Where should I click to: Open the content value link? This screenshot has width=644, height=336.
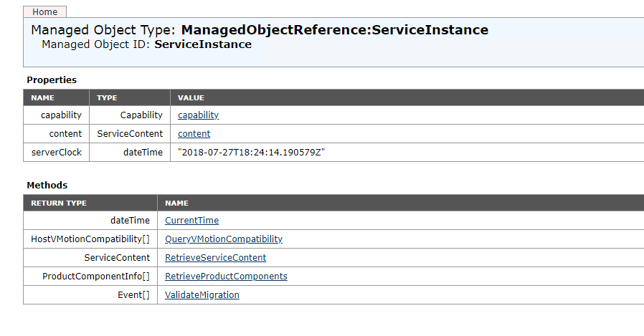point(194,134)
